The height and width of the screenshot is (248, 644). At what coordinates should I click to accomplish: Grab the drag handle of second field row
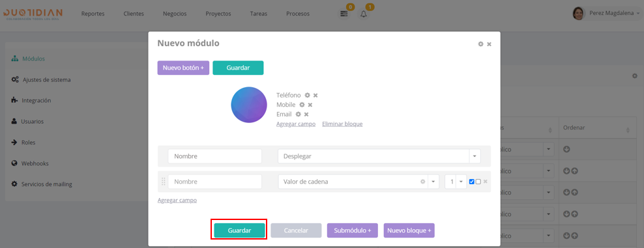(163, 182)
